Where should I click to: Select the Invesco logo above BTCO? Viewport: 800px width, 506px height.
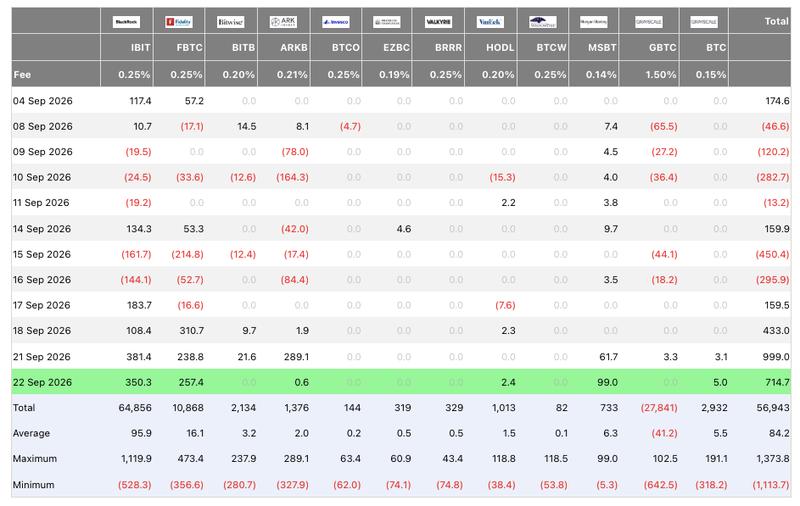pyautogui.click(x=336, y=22)
